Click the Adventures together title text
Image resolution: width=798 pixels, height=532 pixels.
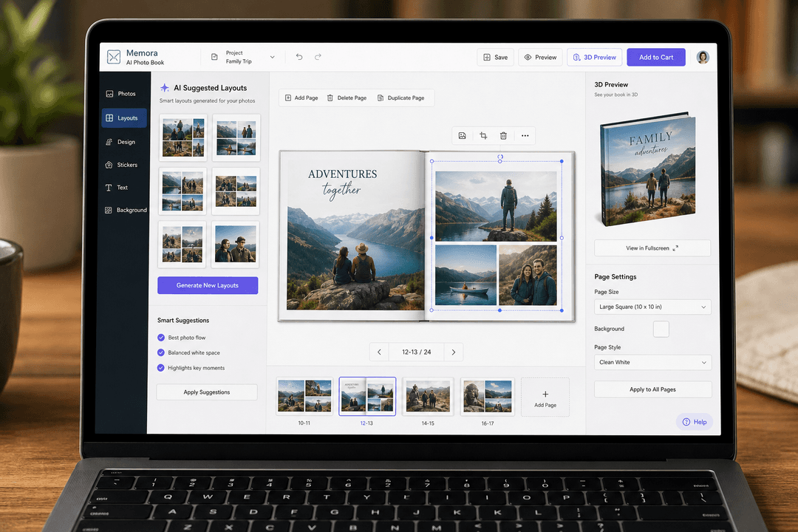[x=342, y=182]
